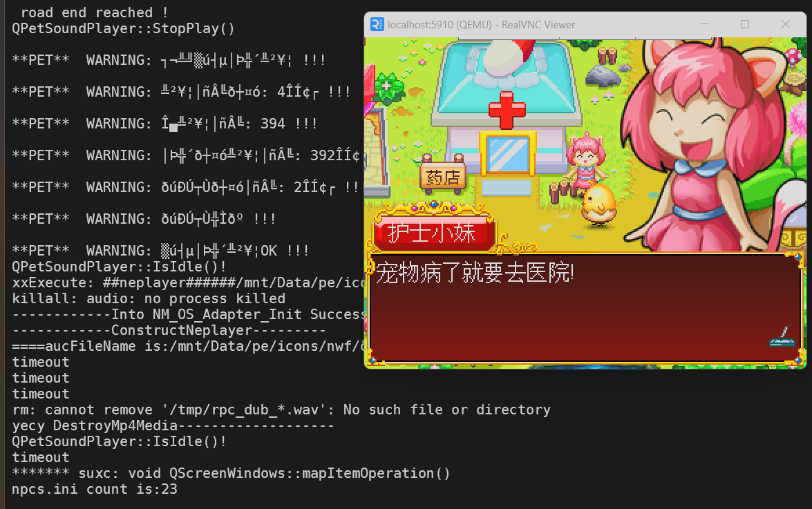Click terminal line 'road end reached !'

coord(94,12)
